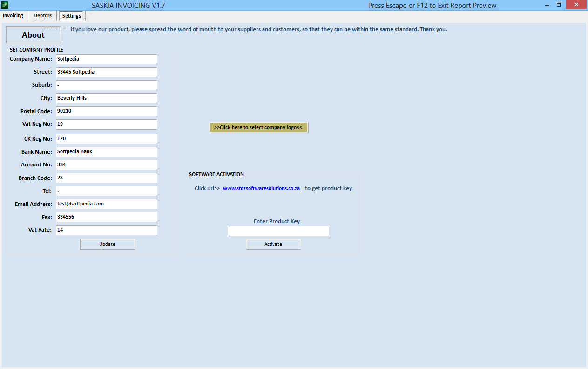Minimize the Saskia Invoicing window
The height and width of the screenshot is (369, 588).
[x=547, y=5]
